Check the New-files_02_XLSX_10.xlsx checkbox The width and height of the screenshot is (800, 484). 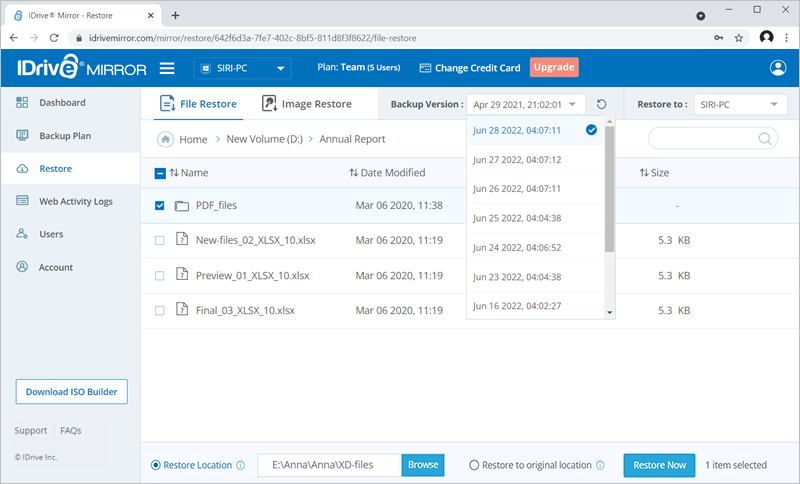[160, 240]
